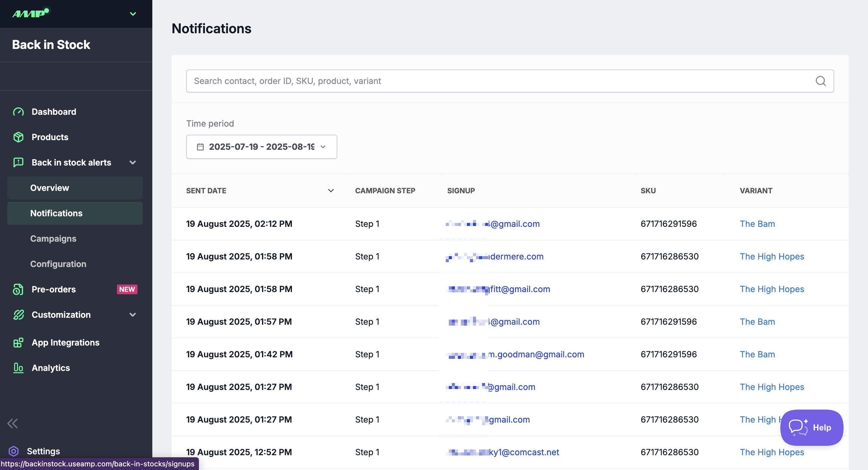
Task: Click the CAMPAIGN STEP column header
Action: [x=385, y=191]
